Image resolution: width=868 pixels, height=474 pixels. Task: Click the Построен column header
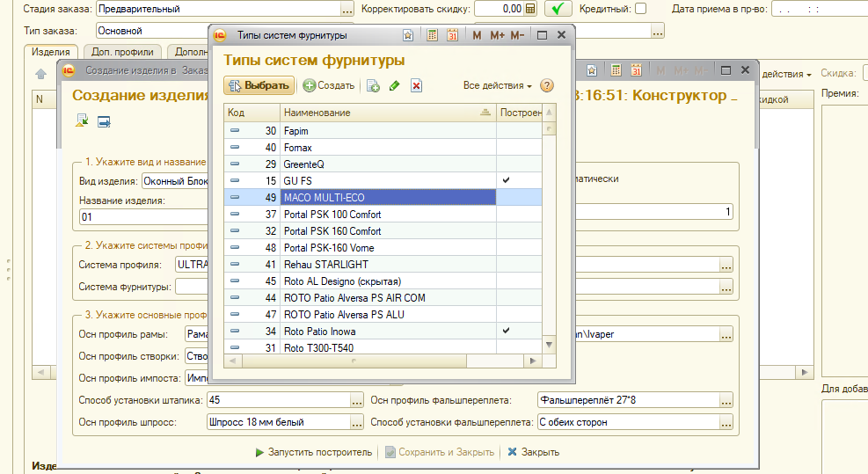coord(519,113)
